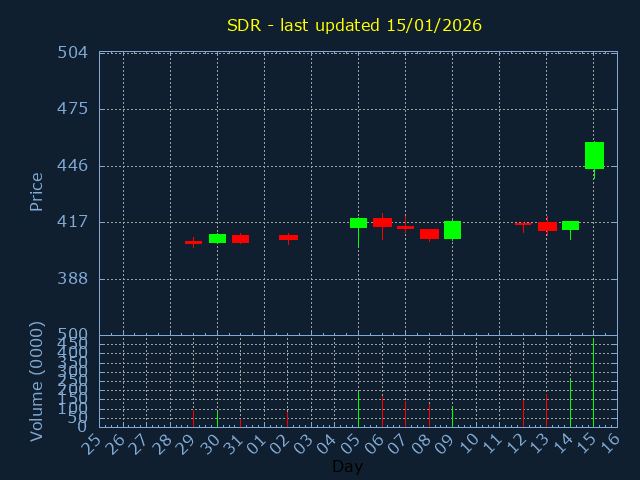This screenshot has width=640, height=480.
Task: Click the green candlestick on day 05
Action: tap(358, 223)
